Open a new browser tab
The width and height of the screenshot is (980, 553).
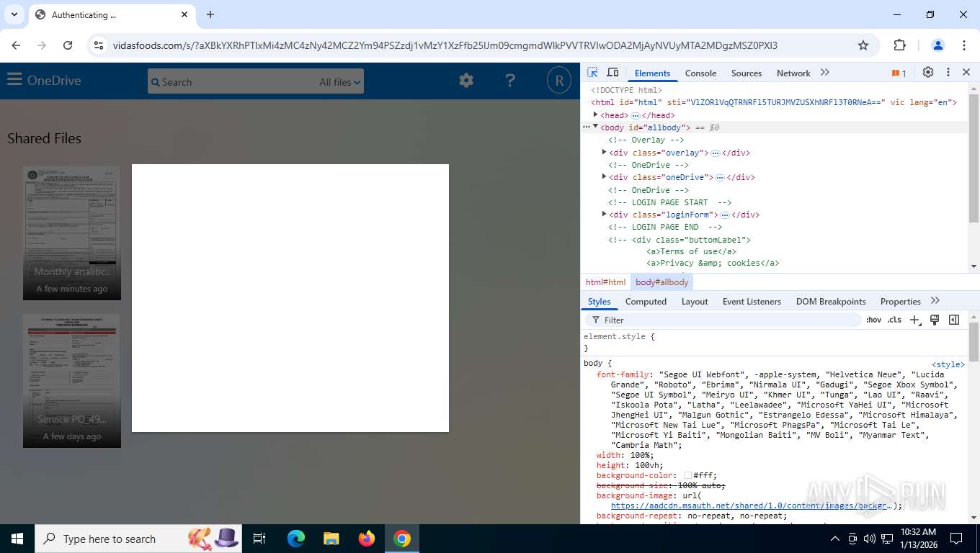210,14
